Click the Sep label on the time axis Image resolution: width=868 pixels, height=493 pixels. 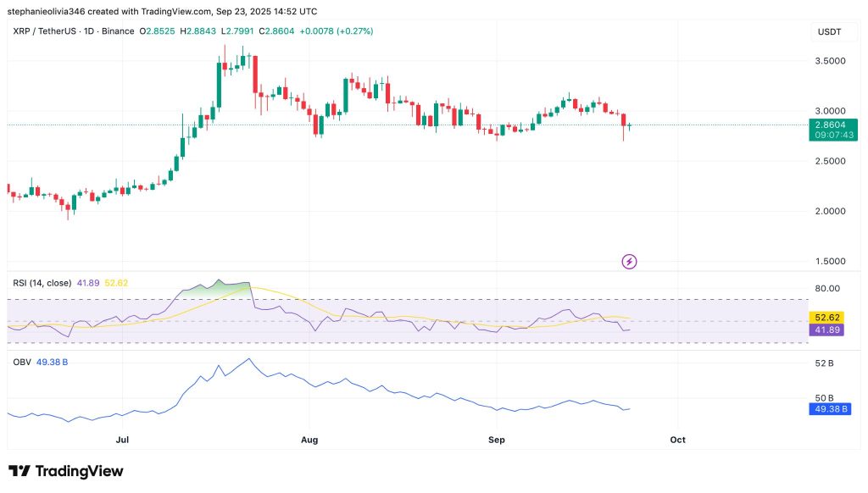496,440
